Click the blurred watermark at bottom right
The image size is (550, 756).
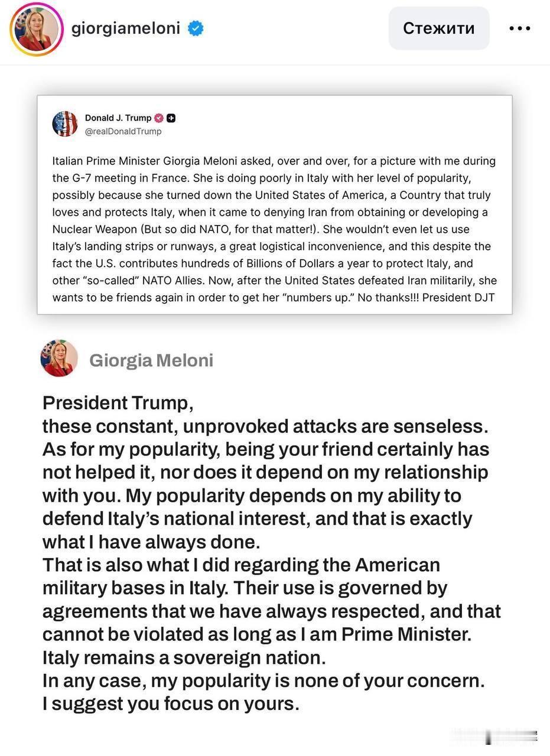pos(494,736)
